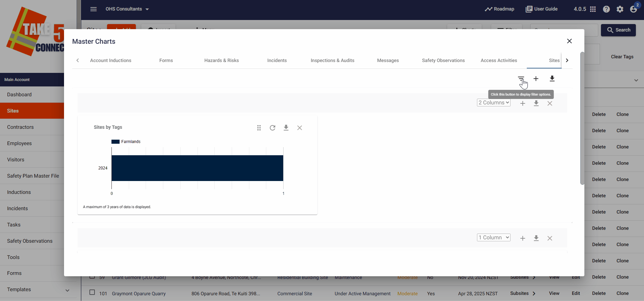Click the Clear Tags button

622,57
